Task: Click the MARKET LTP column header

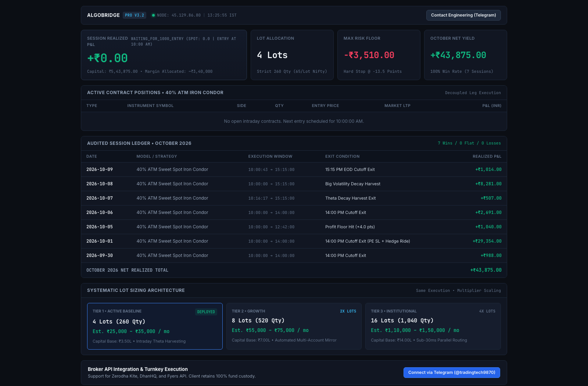Action: click(397, 106)
